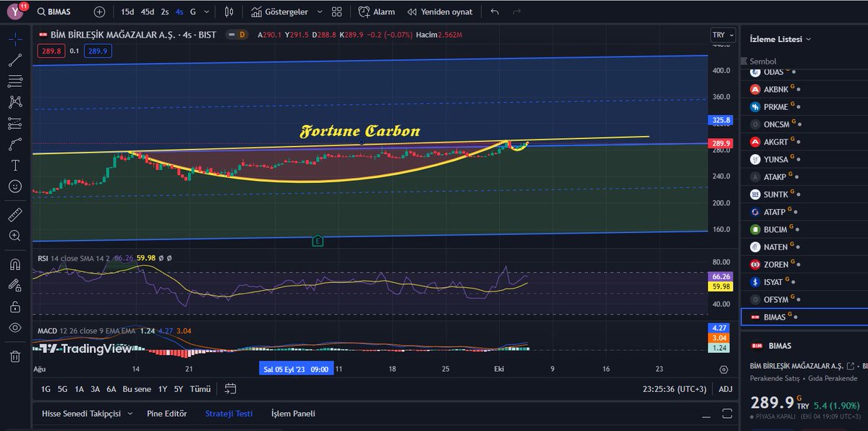Select the crosshair cursor tool
Image resolution: width=868 pixels, height=431 pixels.
15,38
